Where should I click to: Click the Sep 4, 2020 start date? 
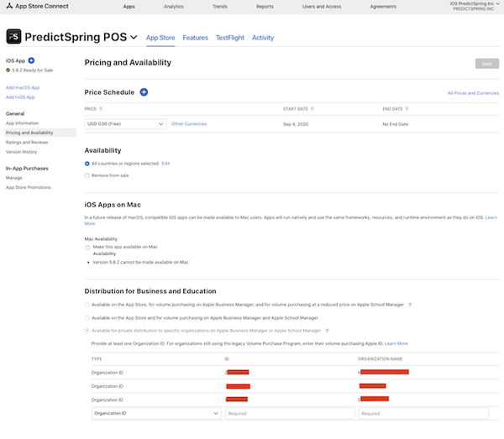(296, 124)
